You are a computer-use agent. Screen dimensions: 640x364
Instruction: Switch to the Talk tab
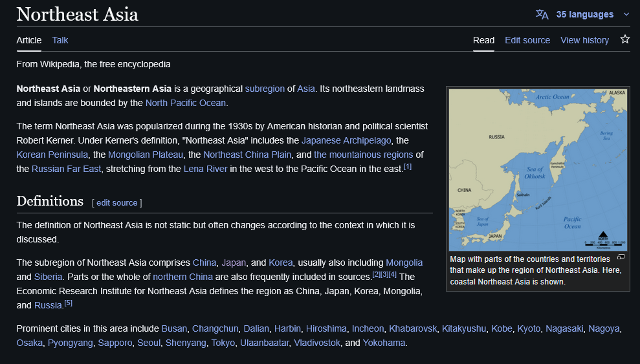[x=60, y=40]
